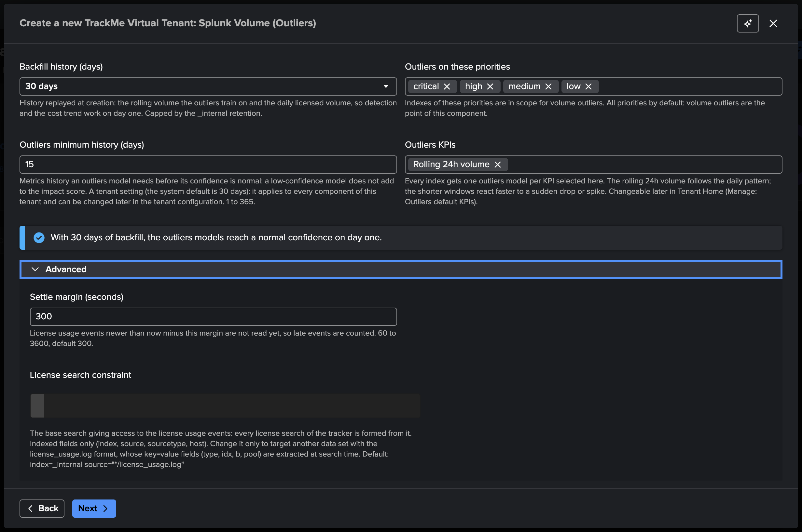Click the dialog title text
Image resolution: width=802 pixels, height=532 pixels.
(168, 23)
